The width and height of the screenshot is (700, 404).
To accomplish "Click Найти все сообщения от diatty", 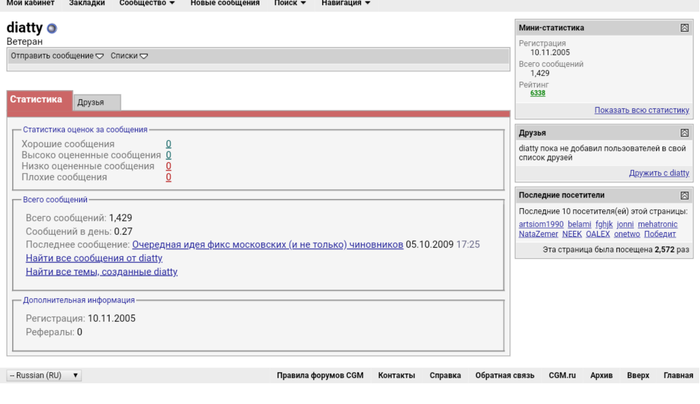I will (94, 258).
